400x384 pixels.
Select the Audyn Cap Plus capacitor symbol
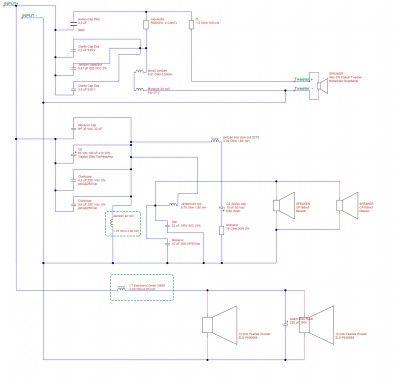coord(74,24)
